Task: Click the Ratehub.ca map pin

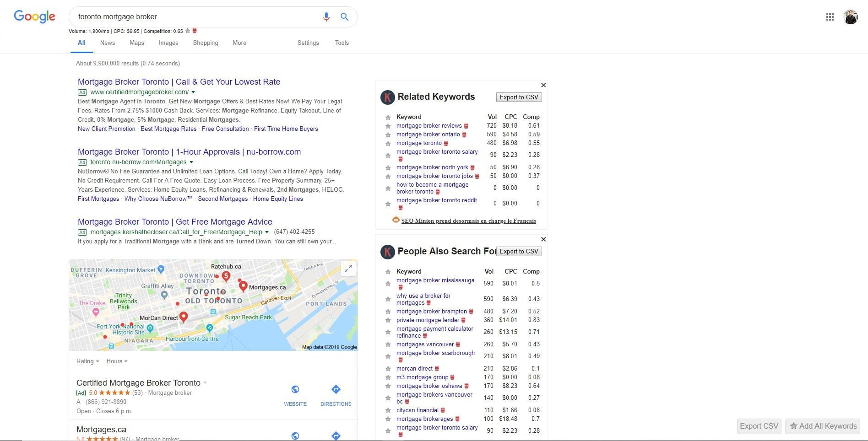Action: [x=226, y=276]
